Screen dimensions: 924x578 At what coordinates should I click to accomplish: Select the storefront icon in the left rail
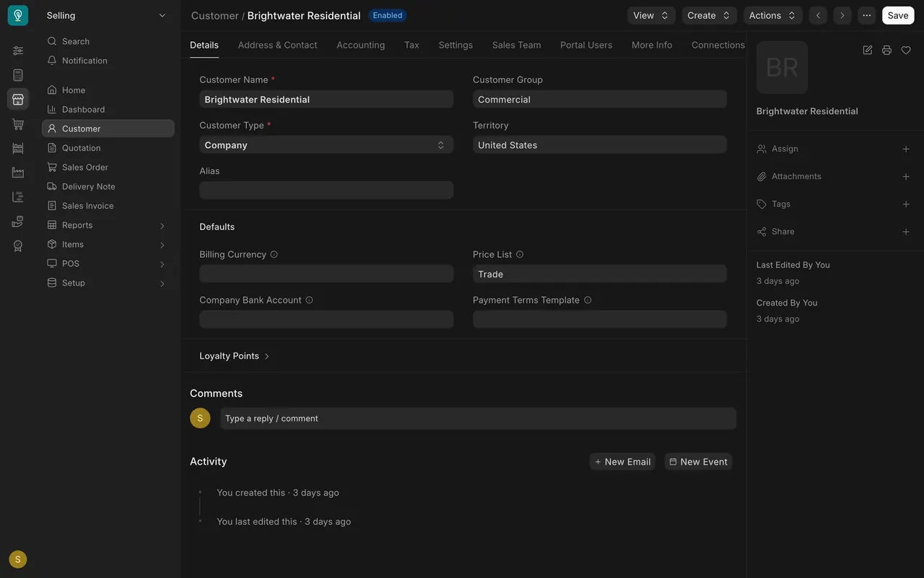tap(18, 99)
